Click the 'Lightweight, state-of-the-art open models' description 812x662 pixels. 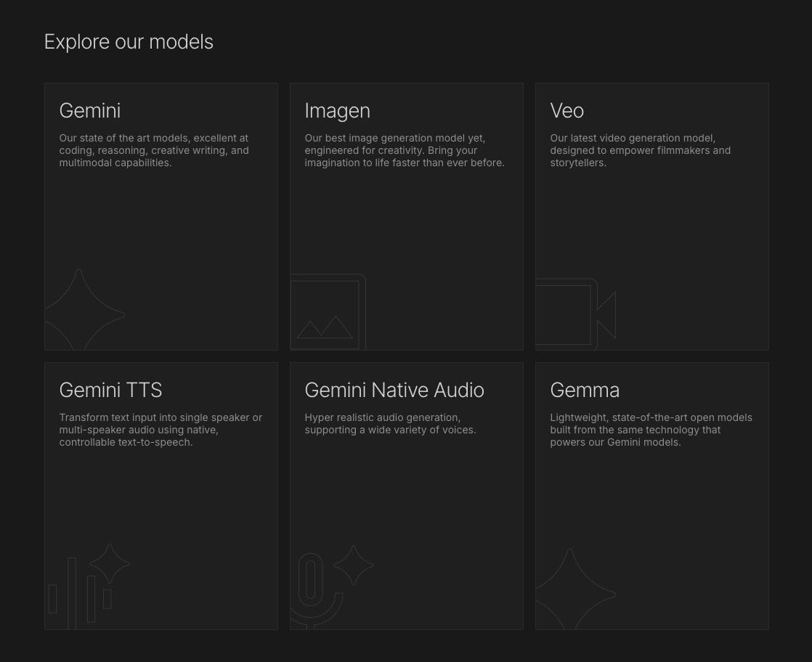[651, 430]
